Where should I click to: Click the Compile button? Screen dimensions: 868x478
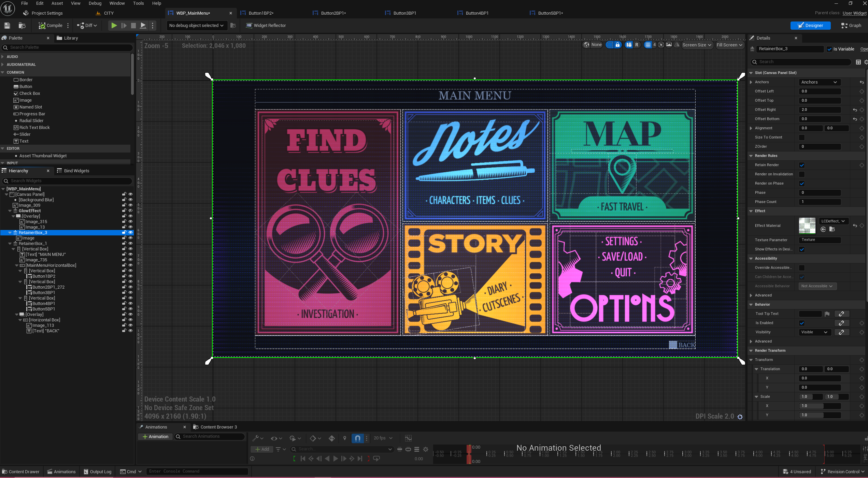coord(51,26)
